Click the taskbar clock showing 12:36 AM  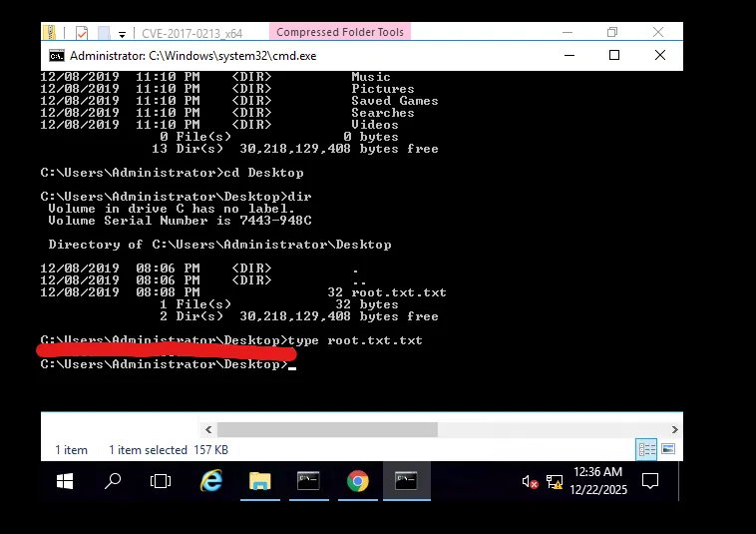pos(598,481)
